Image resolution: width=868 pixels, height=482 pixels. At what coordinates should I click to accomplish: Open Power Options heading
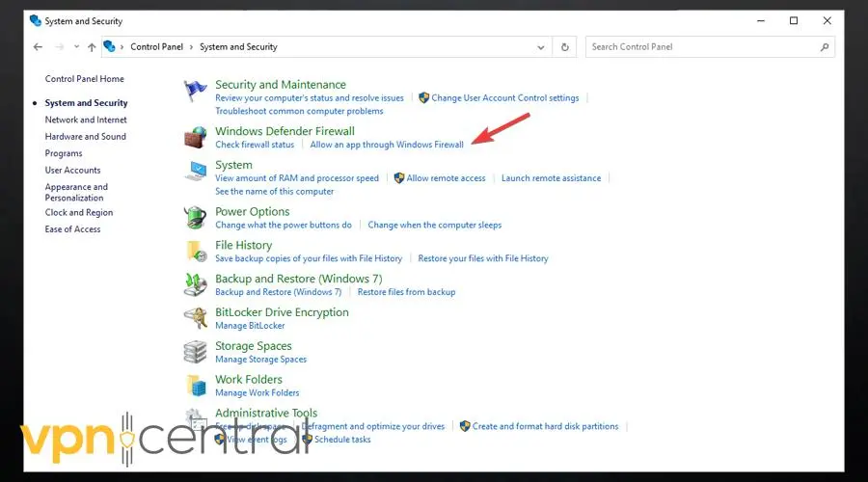[253, 211]
